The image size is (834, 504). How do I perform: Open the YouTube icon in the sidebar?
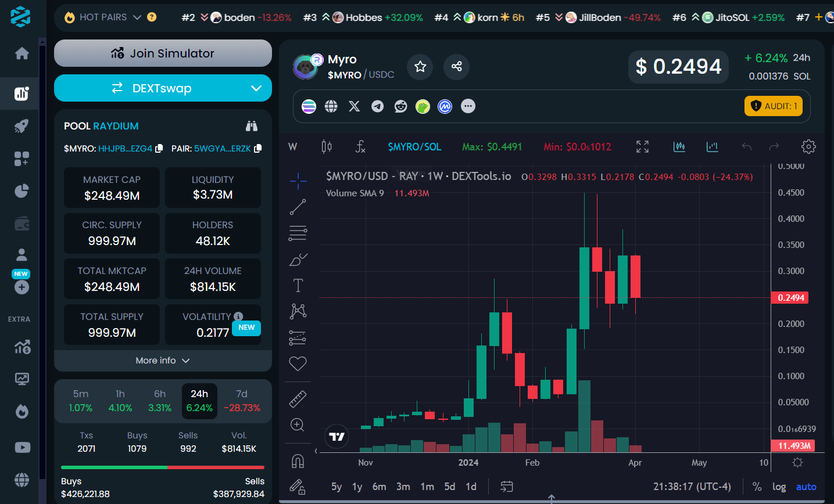[x=22, y=447]
